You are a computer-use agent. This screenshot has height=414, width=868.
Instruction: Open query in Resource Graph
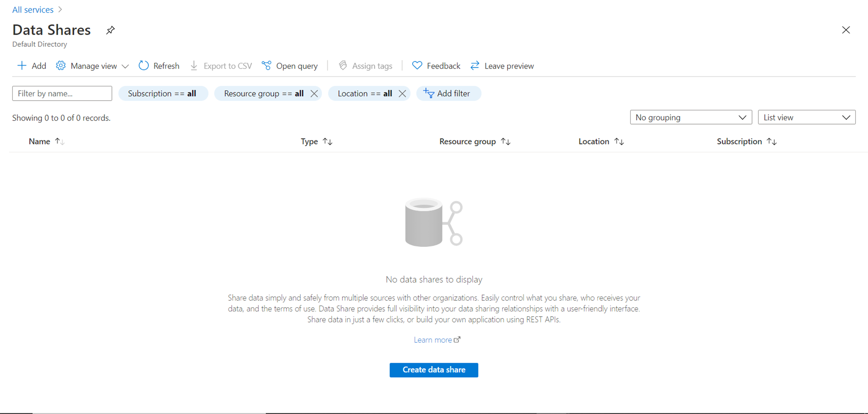pos(290,66)
